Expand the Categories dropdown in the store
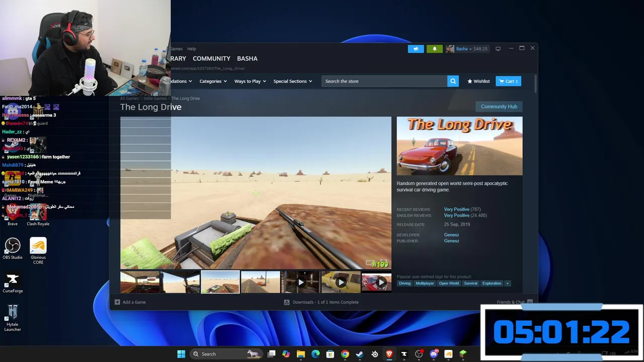644x362 pixels. pos(213,81)
